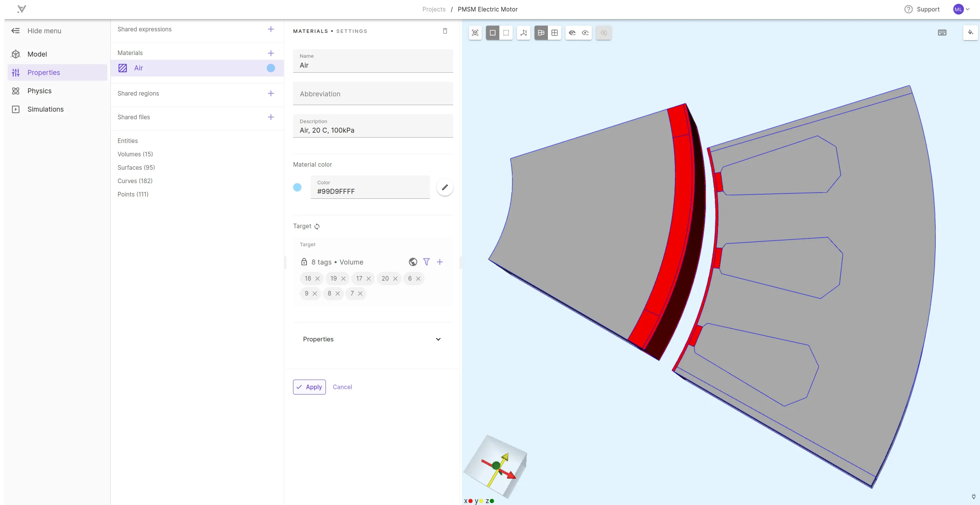
Task: Switch to orthographic grid view mode
Action: (555, 33)
